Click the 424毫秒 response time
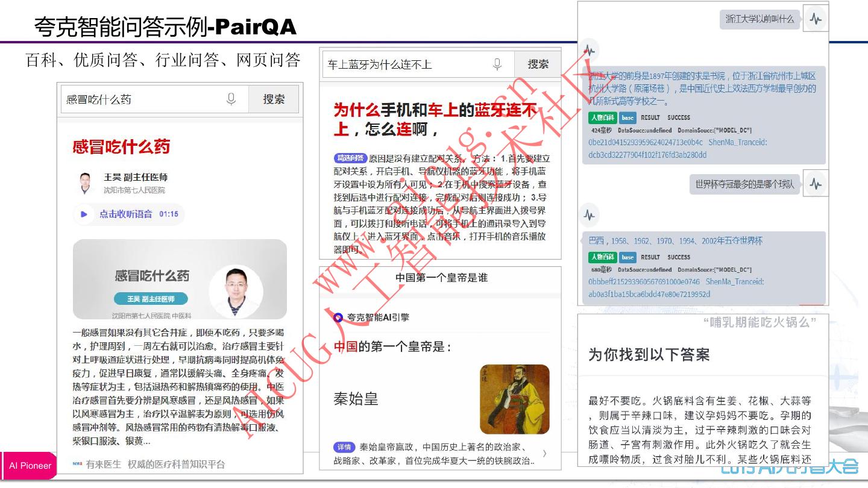The height and width of the screenshot is (488, 868). pyautogui.click(x=602, y=131)
